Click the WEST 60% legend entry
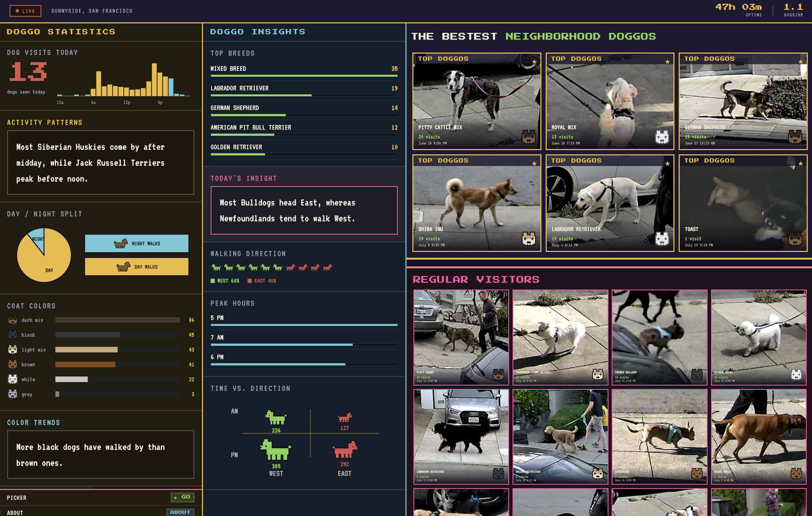Screen dimensions: 812x516 click(225, 281)
